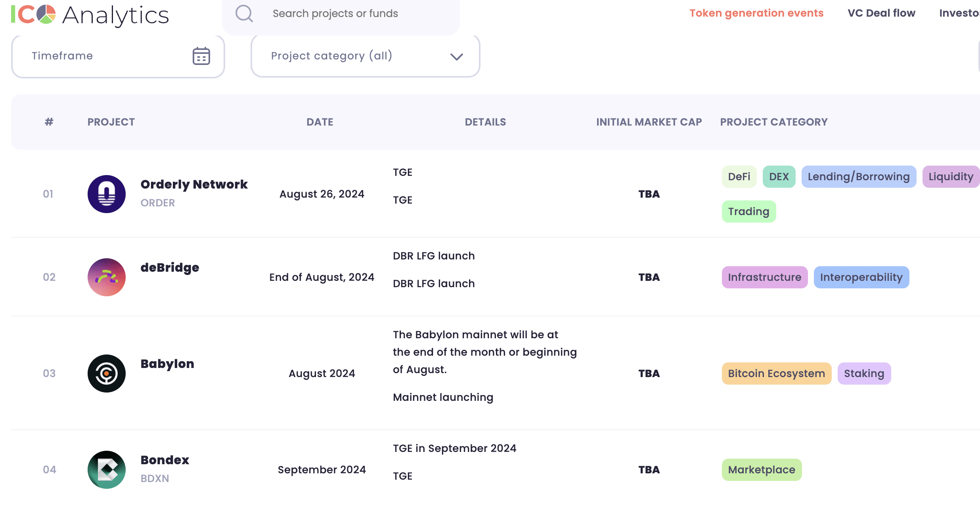Select the Token generation events tab
The width and height of the screenshot is (980, 507).
pyautogui.click(x=756, y=12)
